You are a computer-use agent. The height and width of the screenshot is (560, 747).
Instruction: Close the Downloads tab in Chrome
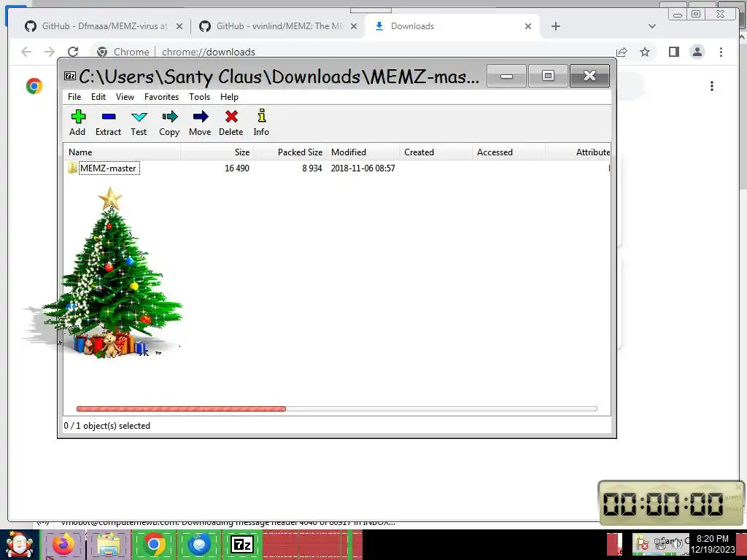pos(528,26)
